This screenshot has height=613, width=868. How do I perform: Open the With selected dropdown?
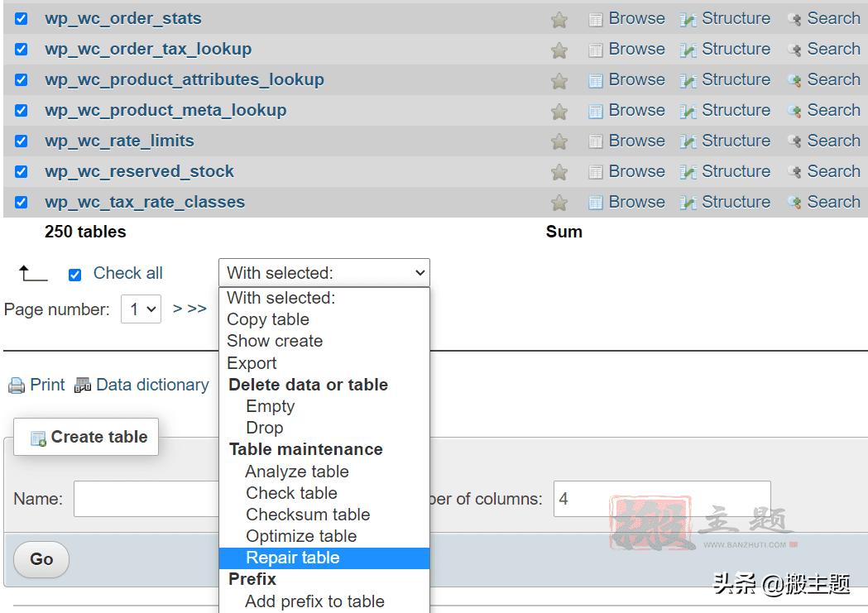[x=324, y=273]
